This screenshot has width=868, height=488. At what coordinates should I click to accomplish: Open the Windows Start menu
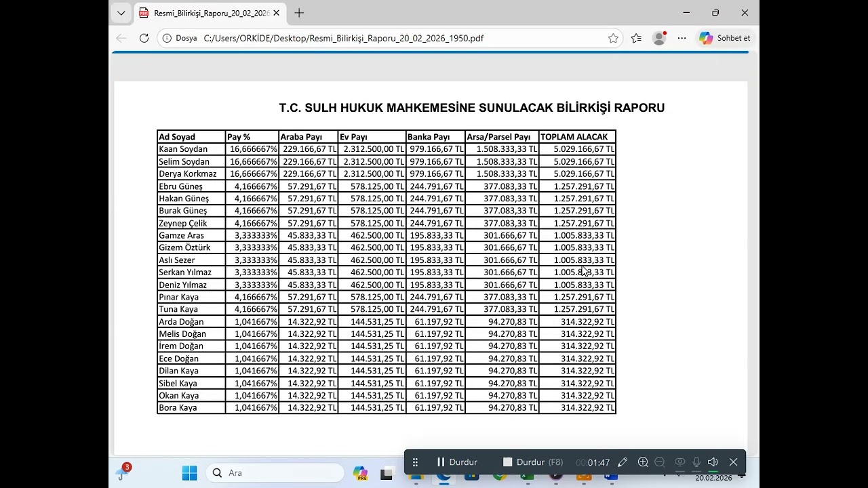pyautogui.click(x=189, y=473)
